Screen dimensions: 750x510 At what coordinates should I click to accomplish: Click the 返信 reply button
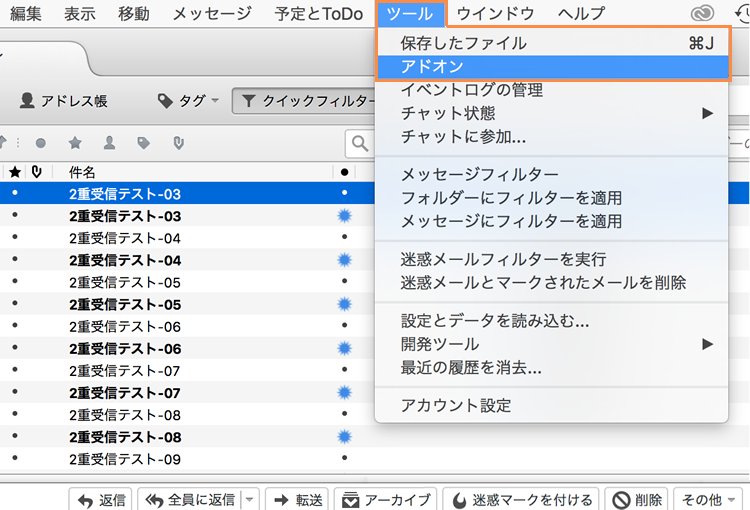pos(100,499)
